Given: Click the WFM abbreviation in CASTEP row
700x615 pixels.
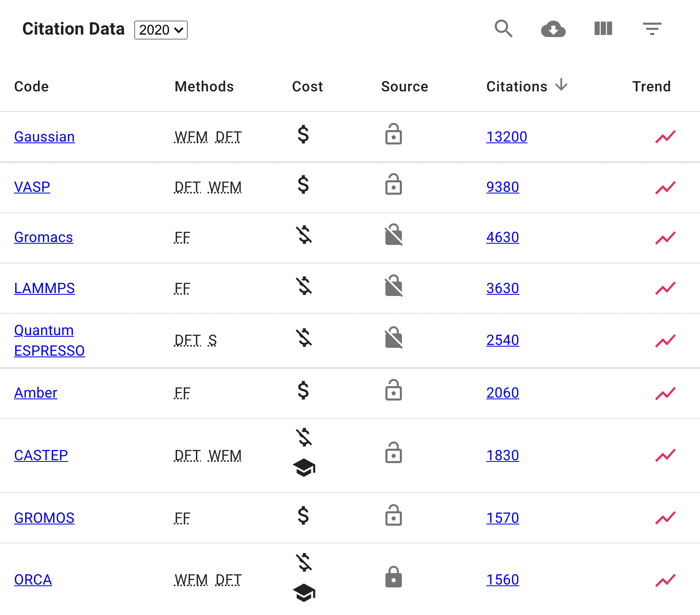Looking at the screenshot, I should click(x=225, y=455).
